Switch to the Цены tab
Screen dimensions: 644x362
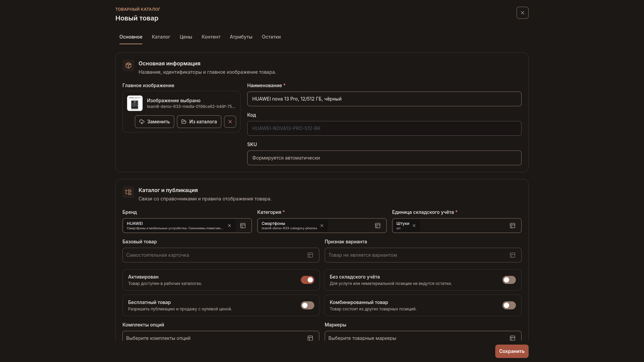[186, 37]
